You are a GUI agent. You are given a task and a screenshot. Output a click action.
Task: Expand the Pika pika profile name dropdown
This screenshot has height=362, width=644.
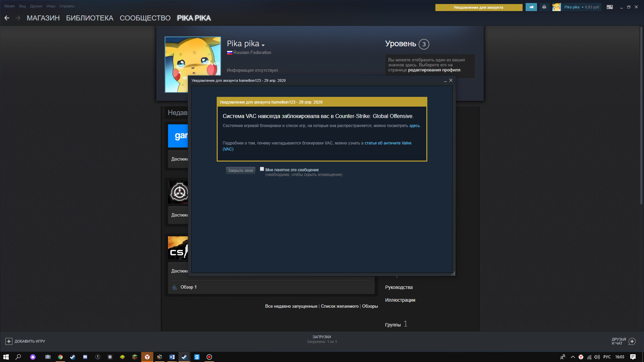[x=263, y=45]
